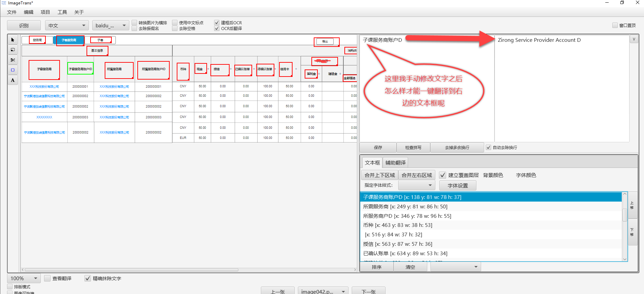Click the list scroll-up arrow
This screenshot has width=644, height=294.
(x=625, y=194)
